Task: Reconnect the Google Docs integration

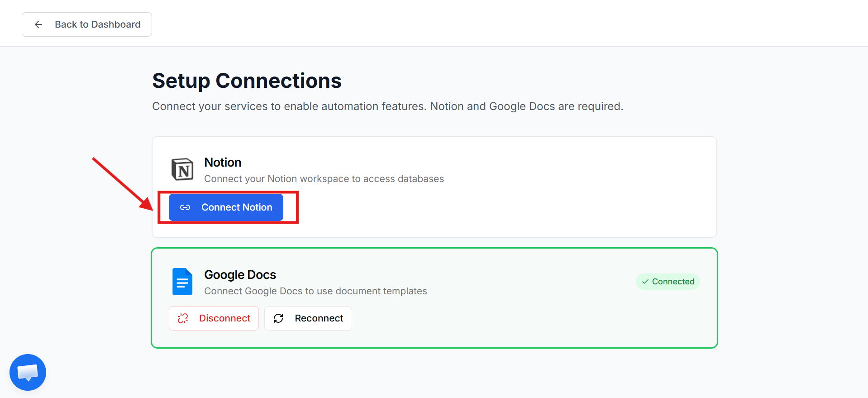Action: coord(308,318)
